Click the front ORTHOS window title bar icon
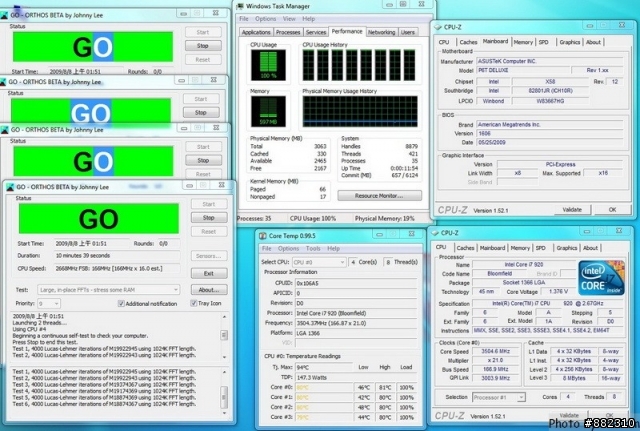Viewport: 640px width, 431px height. 10,187
